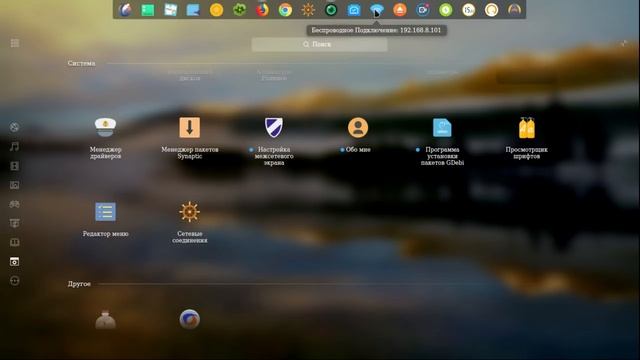Click the yellow circle dock icon
The width and height of the screenshot is (640, 360).
click(x=216, y=9)
